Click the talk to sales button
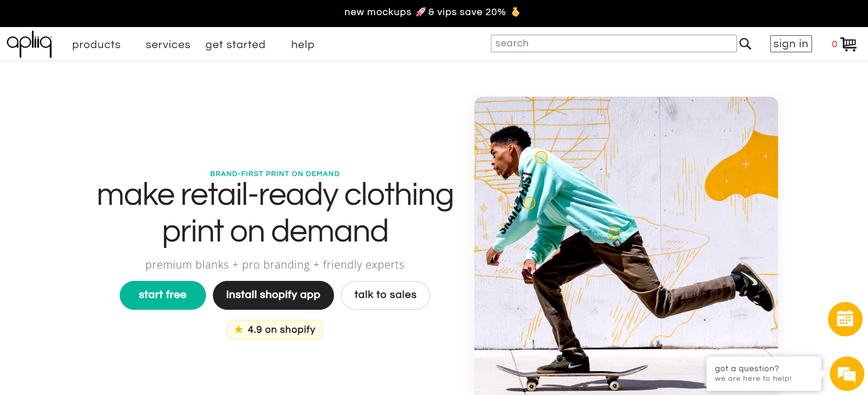The width and height of the screenshot is (868, 395). click(385, 295)
